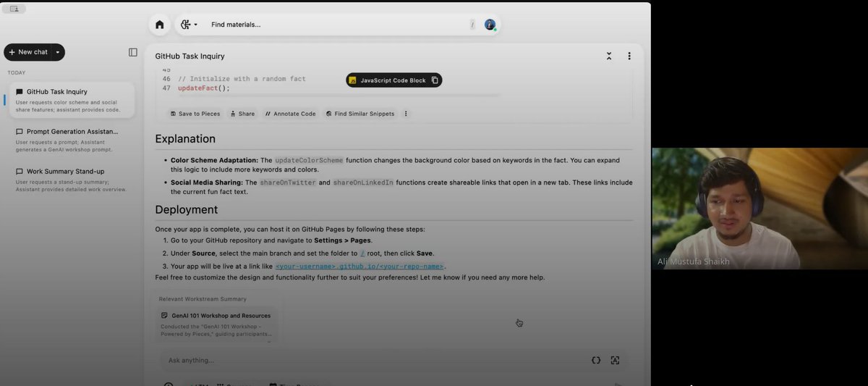Open the Pieces copilot mode dropdown
Viewport: 868px width, 386px height.
[x=189, y=25]
